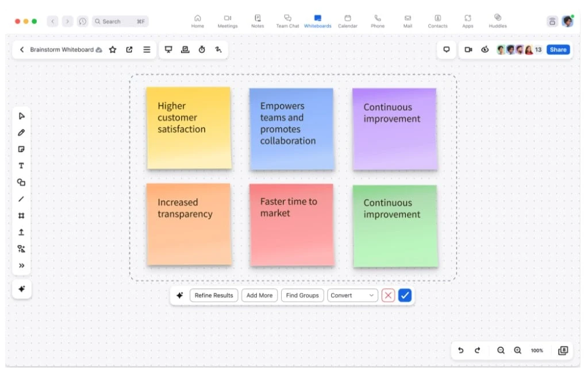Switch to Meetings tab
Image resolution: width=588 pixels, height=379 pixels.
[x=228, y=21]
